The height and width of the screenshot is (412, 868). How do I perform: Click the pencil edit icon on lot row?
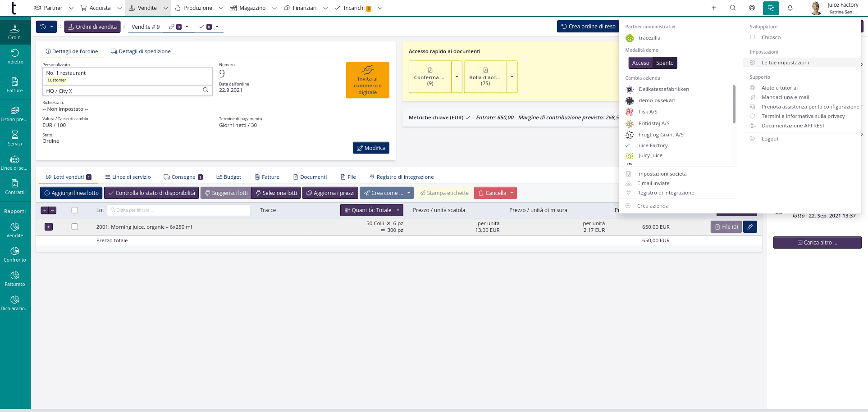click(x=750, y=227)
